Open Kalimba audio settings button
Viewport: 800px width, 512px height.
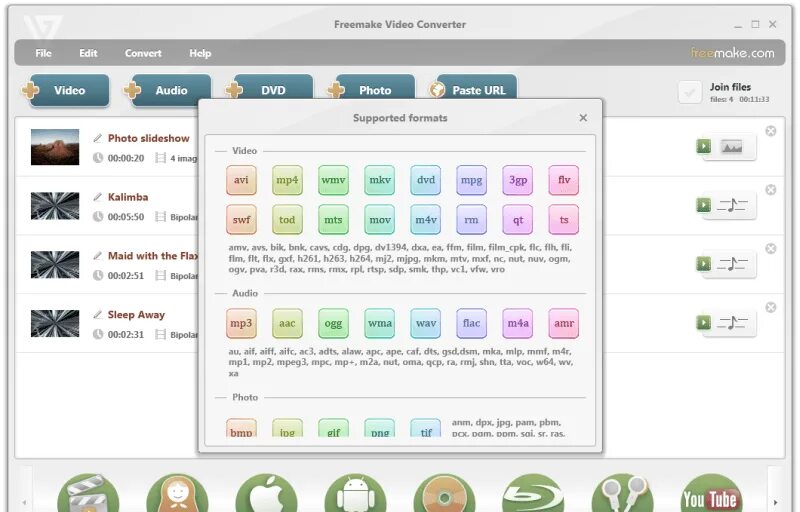(733, 206)
